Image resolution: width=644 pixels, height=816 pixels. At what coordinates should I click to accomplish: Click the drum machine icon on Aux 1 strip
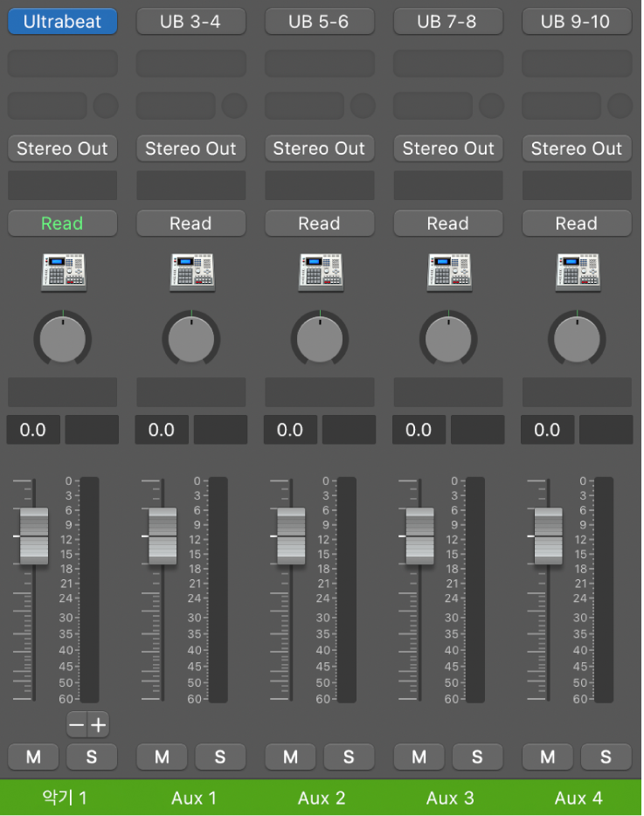[x=192, y=273]
